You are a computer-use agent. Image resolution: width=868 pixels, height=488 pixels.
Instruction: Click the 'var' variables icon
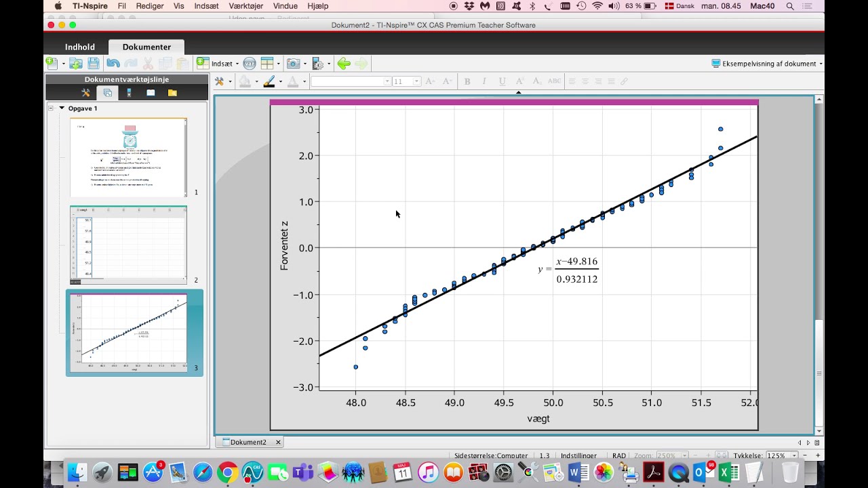(249, 63)
